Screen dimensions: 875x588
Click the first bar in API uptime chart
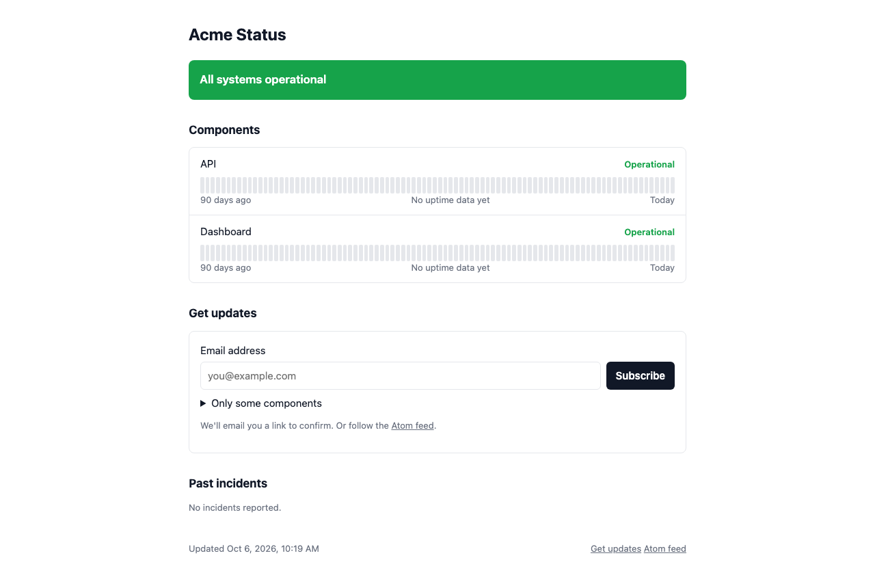202,185
